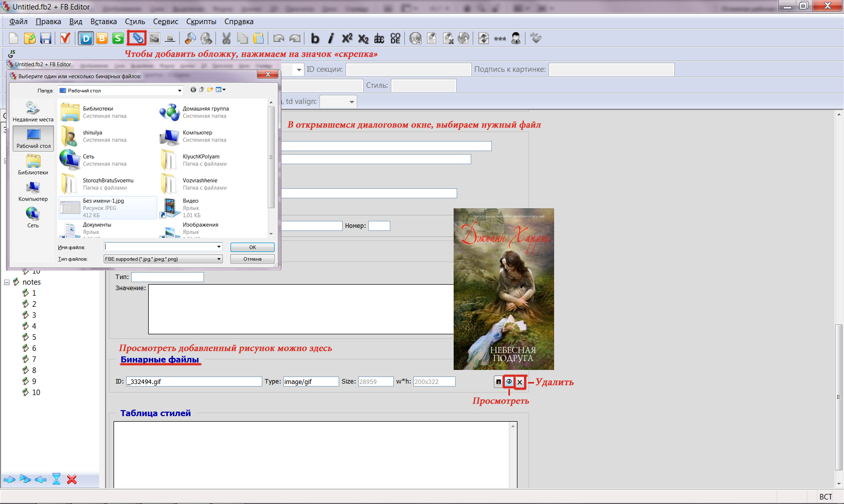The image size is (844, 504).
Task: Go to Недавние места in dialog sidebar
Action: coord(33,112)
